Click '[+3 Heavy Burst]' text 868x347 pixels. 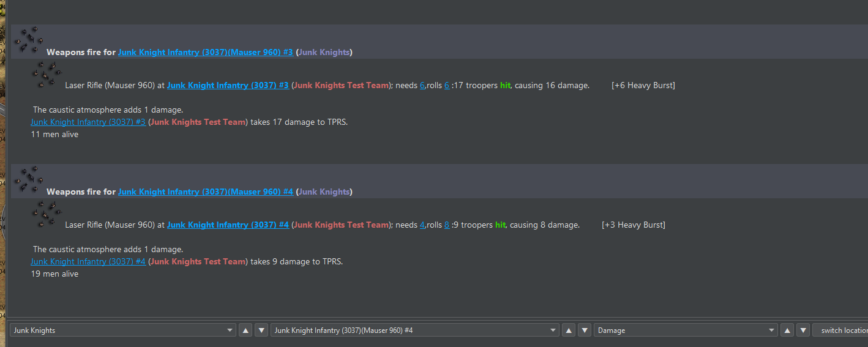click(634, 225)
